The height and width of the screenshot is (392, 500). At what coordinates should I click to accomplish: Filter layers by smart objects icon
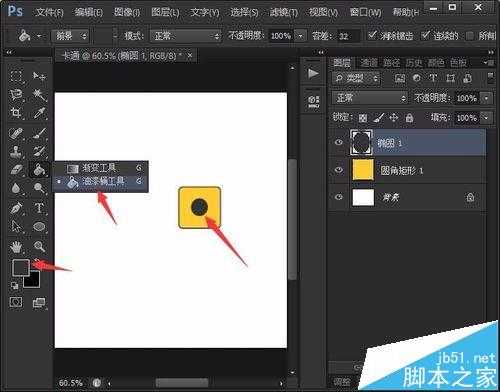tap(467, 78)
